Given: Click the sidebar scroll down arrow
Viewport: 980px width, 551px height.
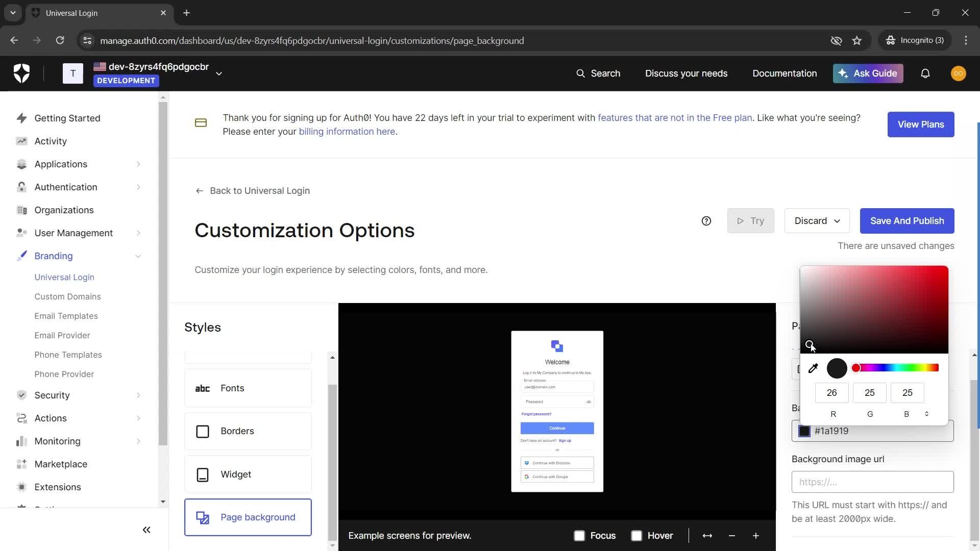Looking at the screenshot, I should coord(163,502).
